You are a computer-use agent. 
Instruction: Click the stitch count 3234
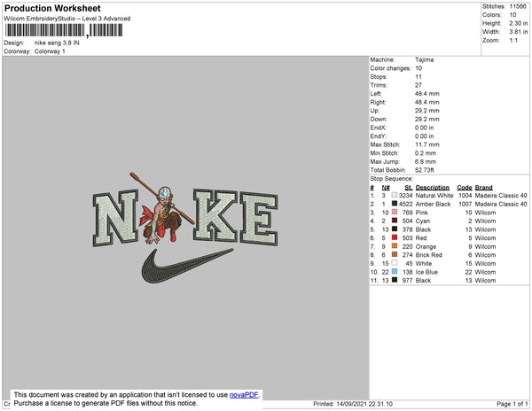pyautogui.click(x=406, y=196)
